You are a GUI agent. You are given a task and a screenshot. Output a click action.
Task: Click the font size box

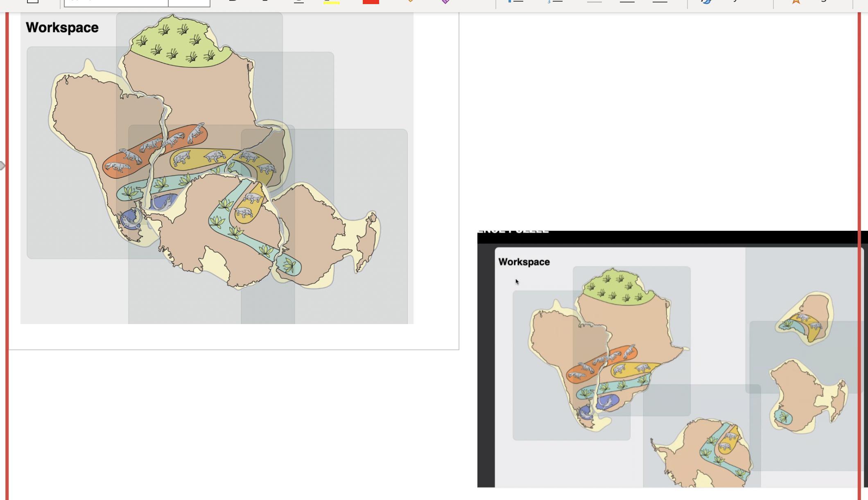click(189, 2)
